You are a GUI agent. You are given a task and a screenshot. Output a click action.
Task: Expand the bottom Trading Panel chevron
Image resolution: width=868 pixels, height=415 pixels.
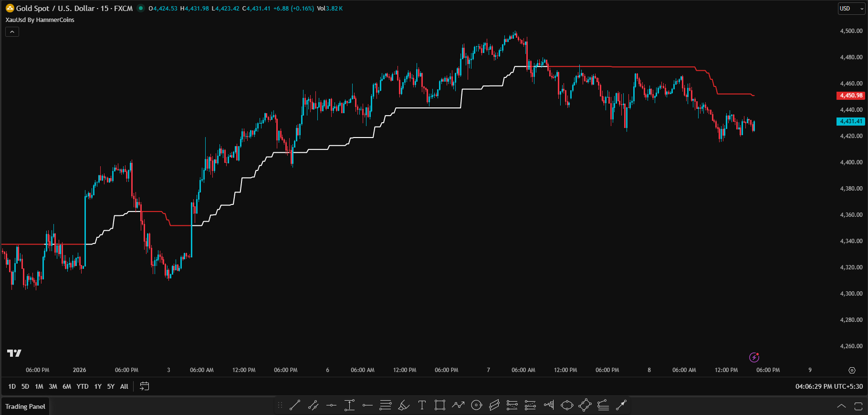point(842,406)
